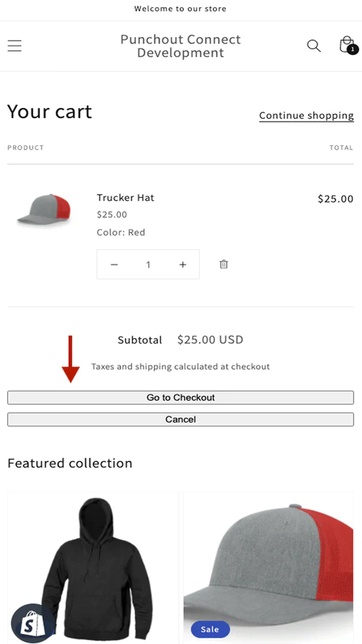The width and height of the screenshot is (362, 644).
Task: Open the featured gray and red cap
Action: [268, 568]
